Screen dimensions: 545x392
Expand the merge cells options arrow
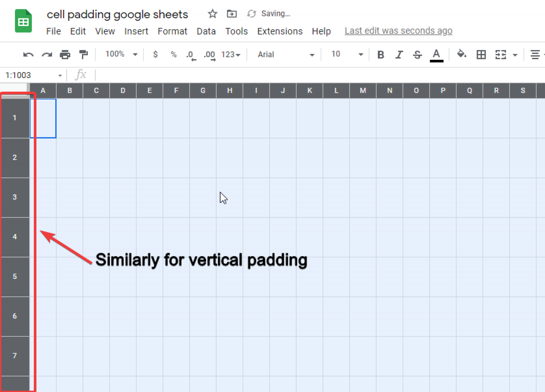(x=515, y=55)
